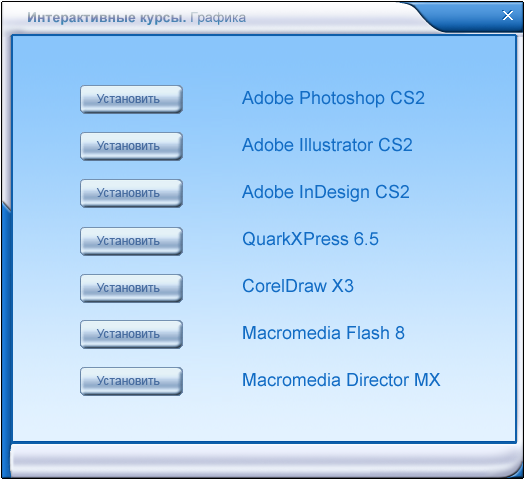This screenshot has width=525, height=480.
Task: Click Установить button for Adobe Photoshop CS2
Action: tap(131, 99)
